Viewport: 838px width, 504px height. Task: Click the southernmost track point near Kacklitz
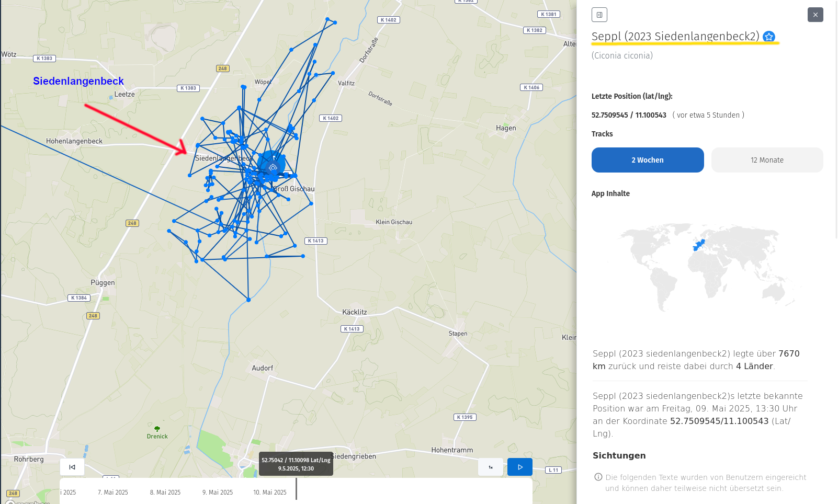248,300
